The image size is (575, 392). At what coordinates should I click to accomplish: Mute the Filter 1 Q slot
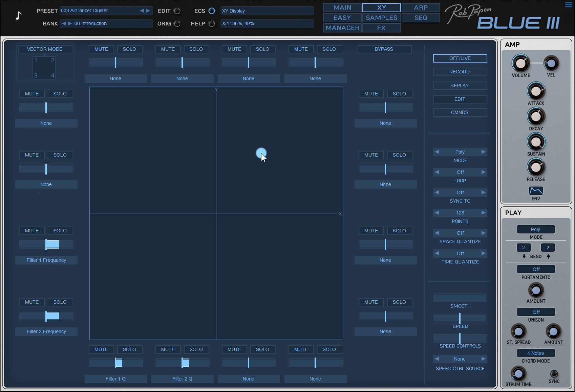[x=101, y=349]
